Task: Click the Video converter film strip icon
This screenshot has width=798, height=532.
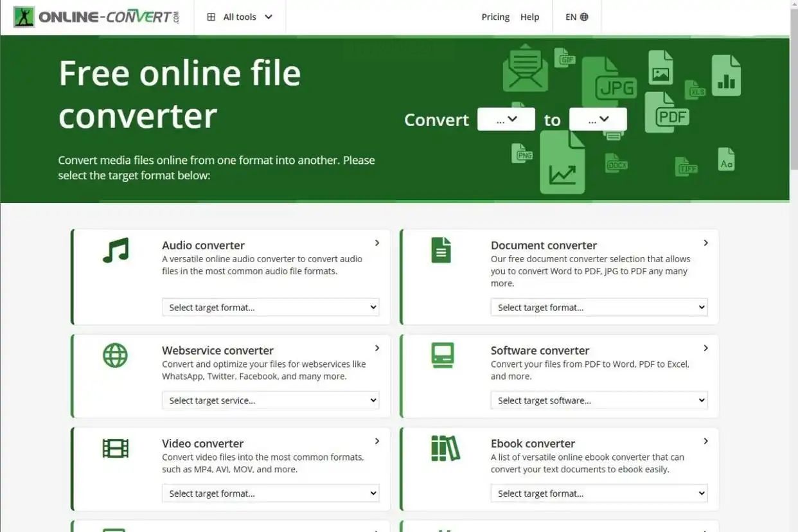Action: point(116,448)
